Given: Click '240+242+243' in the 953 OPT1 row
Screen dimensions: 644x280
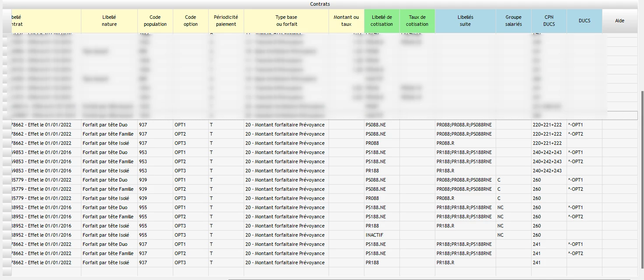Looking at the screenshot, I should (x=547, y=152).
